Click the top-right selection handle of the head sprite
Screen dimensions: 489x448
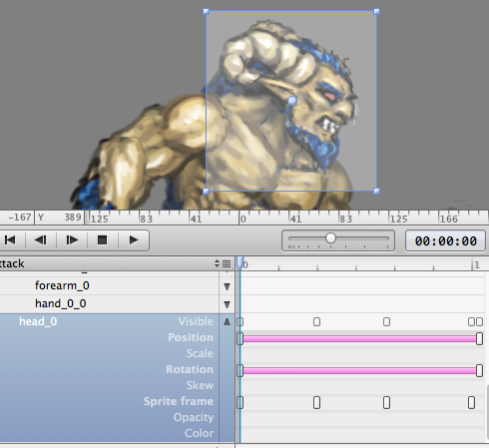(x=376, y=12)
